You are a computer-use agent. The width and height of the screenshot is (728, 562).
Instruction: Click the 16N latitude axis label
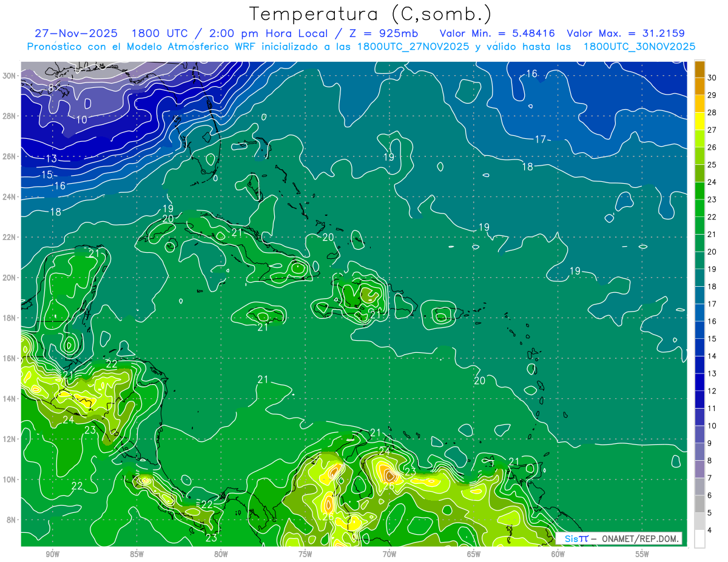click(x=10, y=358)
